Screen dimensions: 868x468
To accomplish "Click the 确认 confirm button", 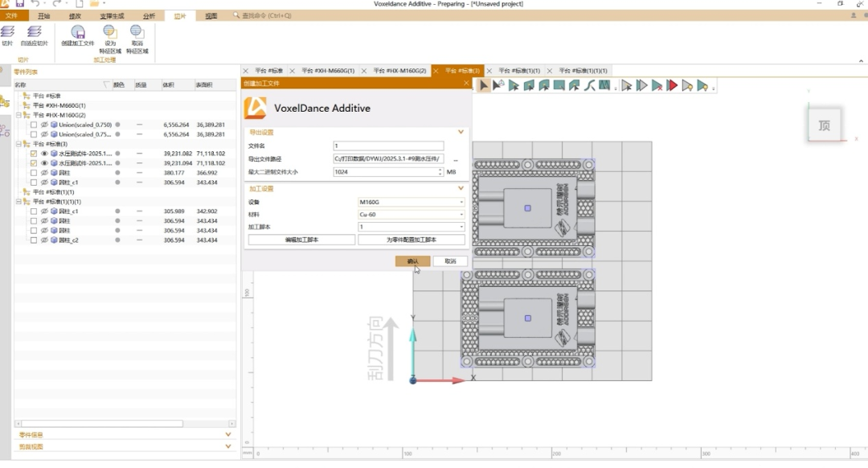I will point(412,261).
